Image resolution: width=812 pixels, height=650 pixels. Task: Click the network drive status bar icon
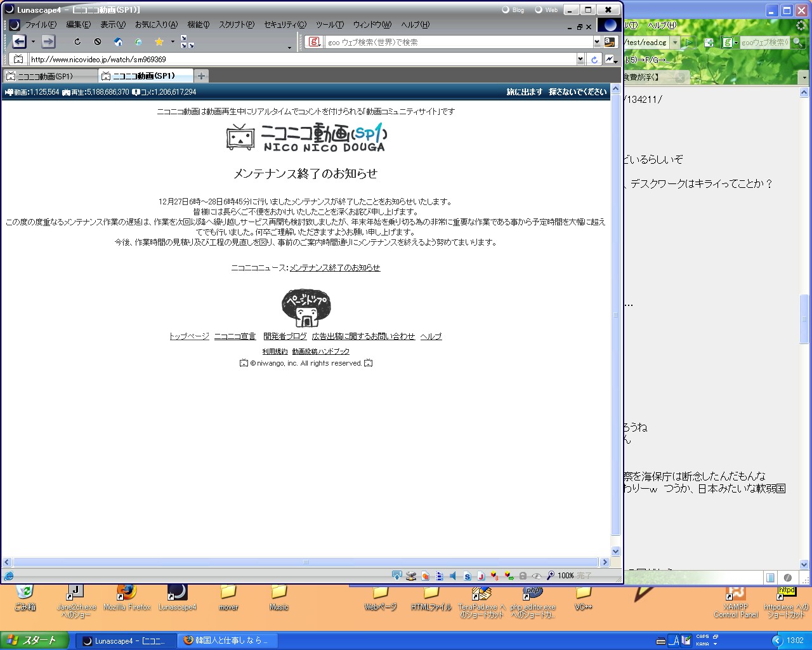(411, 576)
